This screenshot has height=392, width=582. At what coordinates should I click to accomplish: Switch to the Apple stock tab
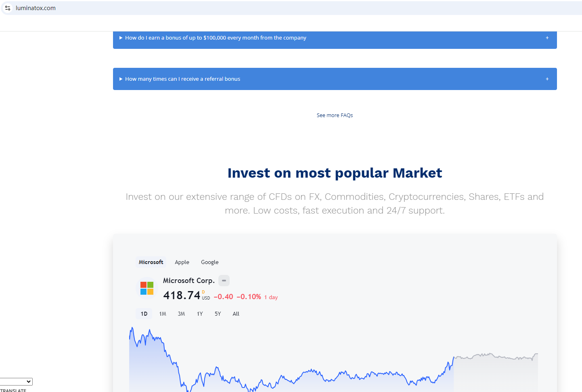pyautogui.click(x=182, y=262)
